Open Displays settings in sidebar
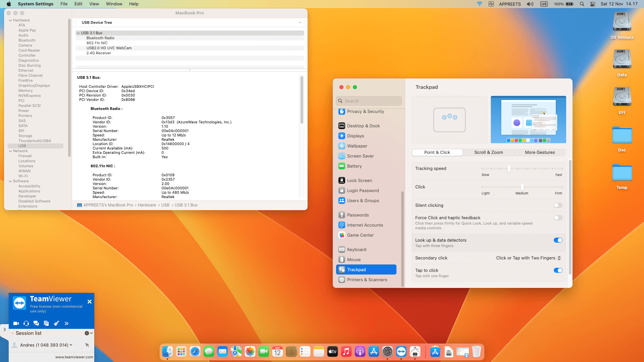Viewport: 644px width, 362px height. tap(366, 136)
